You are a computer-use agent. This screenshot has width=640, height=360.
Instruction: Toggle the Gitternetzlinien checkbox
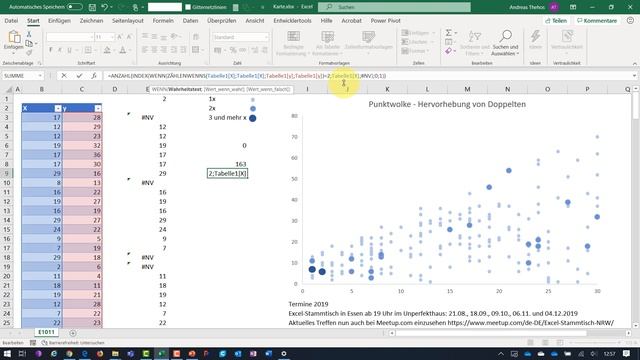point(188,7)
